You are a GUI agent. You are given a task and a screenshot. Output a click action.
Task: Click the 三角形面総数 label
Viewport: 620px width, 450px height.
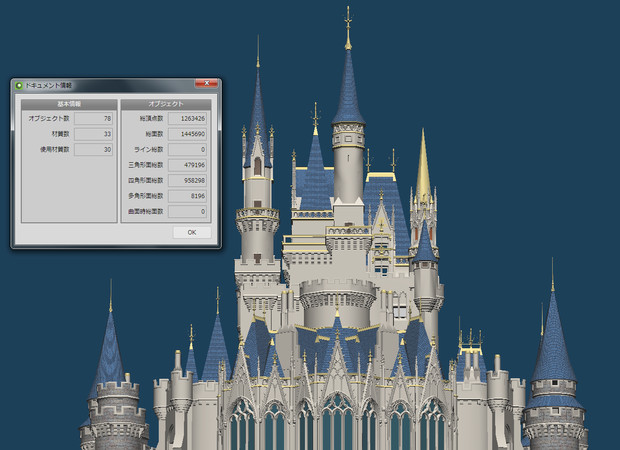tap(146, 165)
